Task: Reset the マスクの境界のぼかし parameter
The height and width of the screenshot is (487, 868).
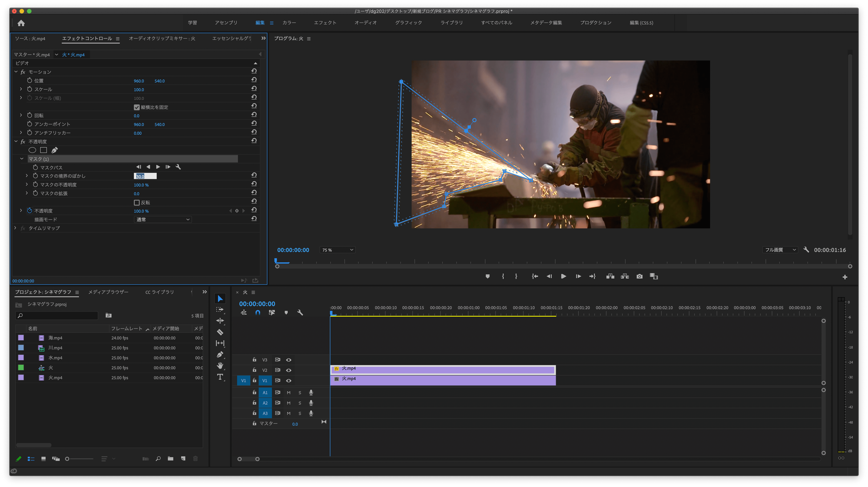Action: 254,175
